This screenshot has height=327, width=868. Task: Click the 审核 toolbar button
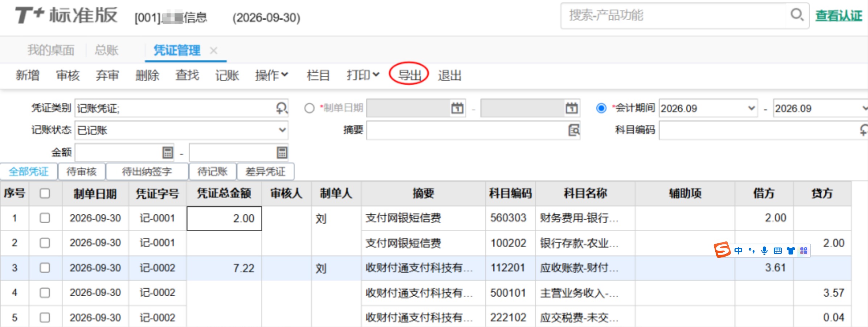(68, 75)
